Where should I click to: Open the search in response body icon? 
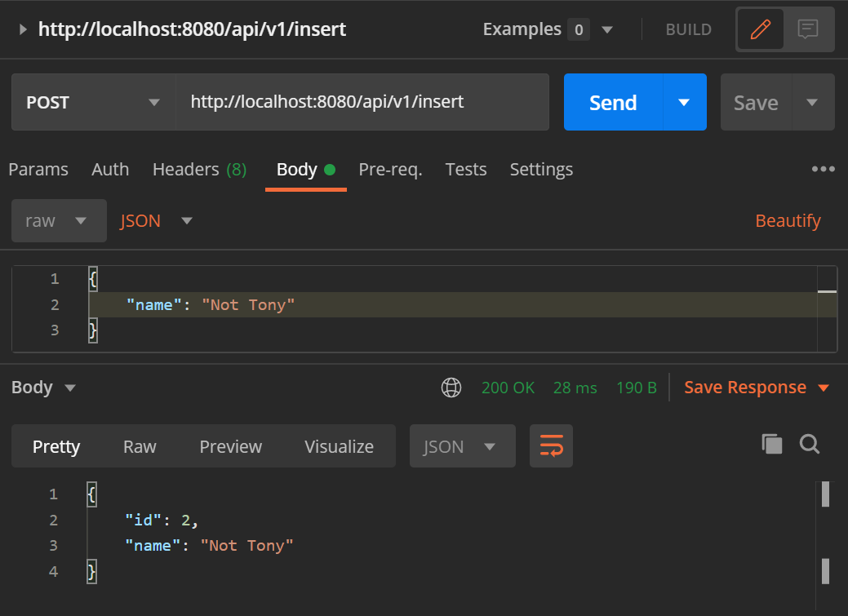coord(810,444)
